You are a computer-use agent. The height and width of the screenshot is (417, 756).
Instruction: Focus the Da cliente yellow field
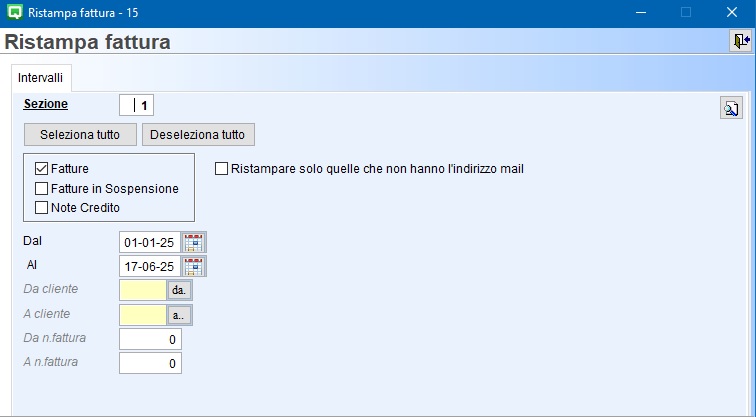click(143, 290)
